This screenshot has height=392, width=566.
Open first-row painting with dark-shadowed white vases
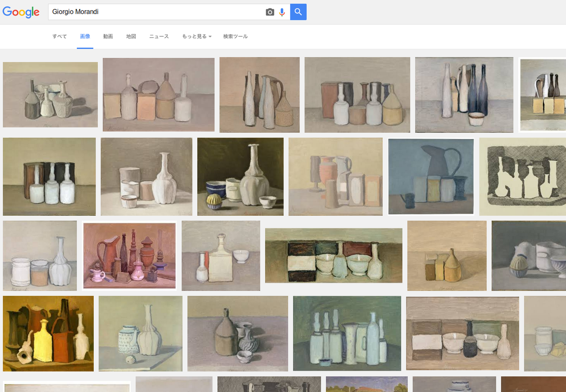click(x=50, y=95)
